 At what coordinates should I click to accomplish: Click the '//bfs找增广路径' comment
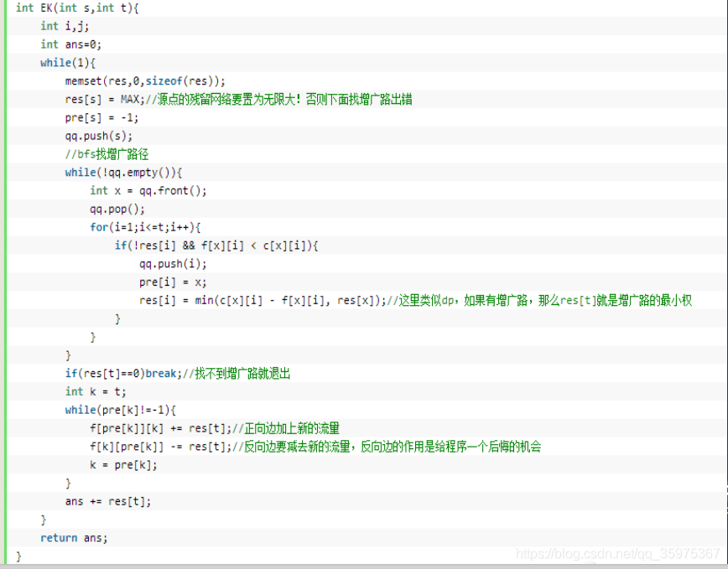click(x=107, y=154)
